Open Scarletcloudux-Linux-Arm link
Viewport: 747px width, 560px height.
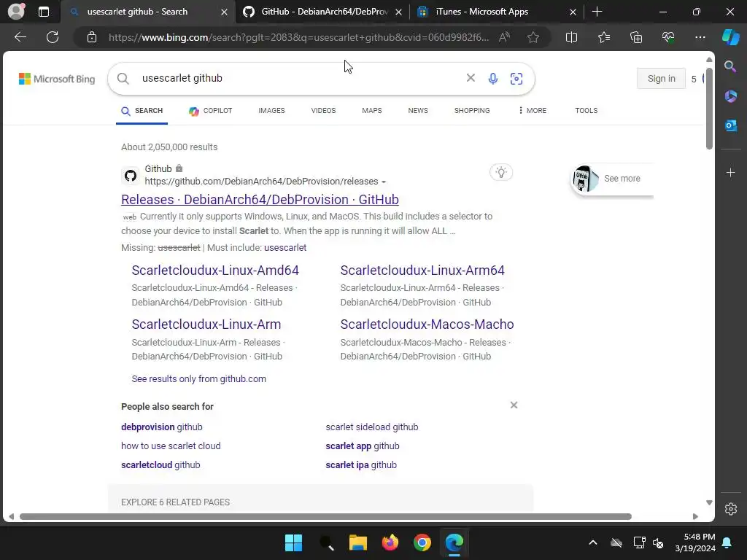click(x=206, y=324)
